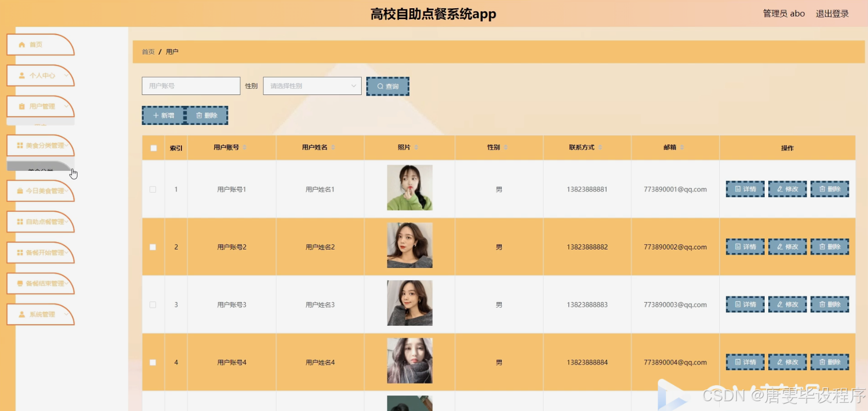
Task: Sort table by 照片 column arrows
Action: (x=416, y=148)
